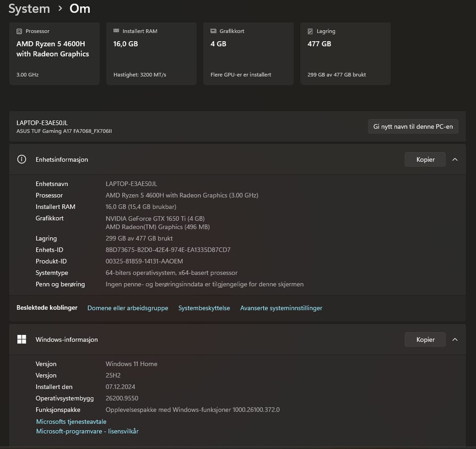Open Microsofts tjenesteavtale link

coord(71,422)
